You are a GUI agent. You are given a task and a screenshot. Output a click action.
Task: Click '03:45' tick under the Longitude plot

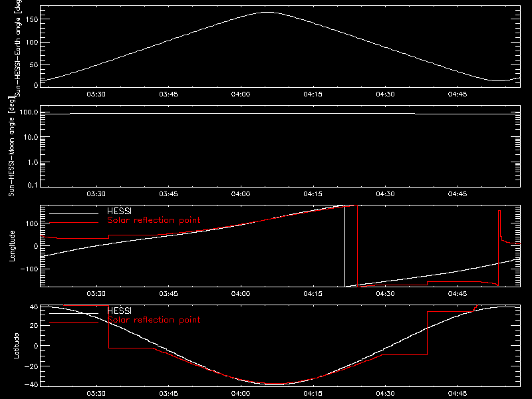click(168, 294)
